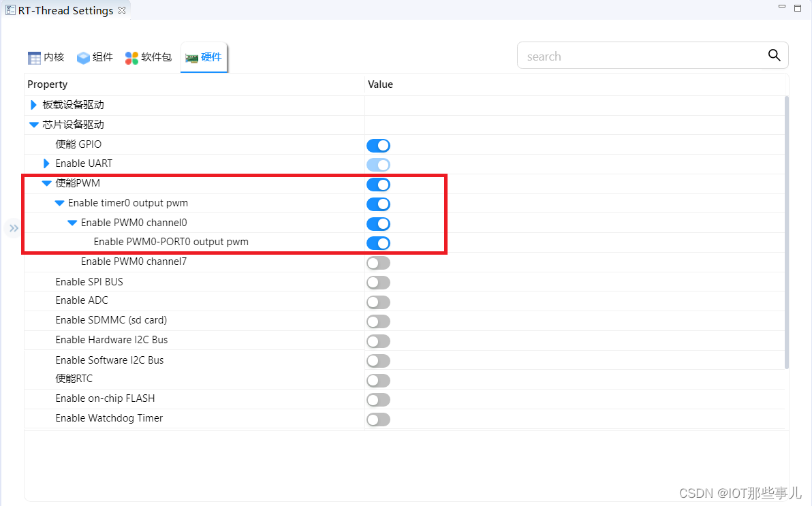Enable the SPI BUS switch
This screenshot has height=506, width=812.
click(x=378, y=282)
